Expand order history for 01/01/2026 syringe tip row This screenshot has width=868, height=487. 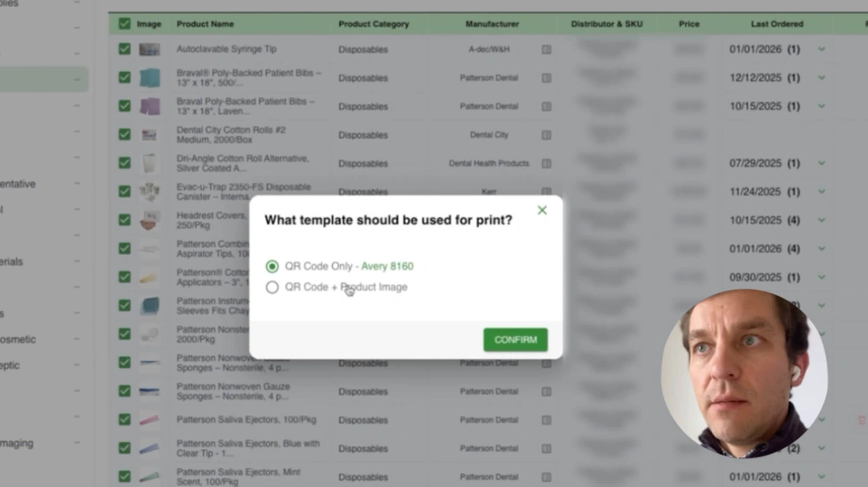tap(821, 50)
